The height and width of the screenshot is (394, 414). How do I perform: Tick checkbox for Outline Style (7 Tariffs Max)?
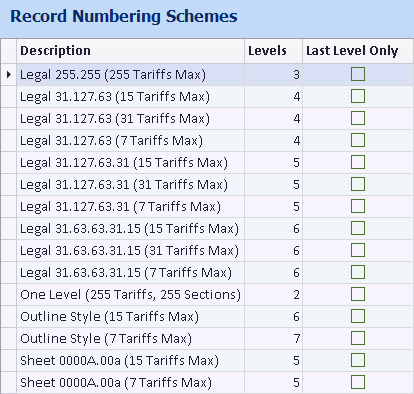tap(358, 338)
